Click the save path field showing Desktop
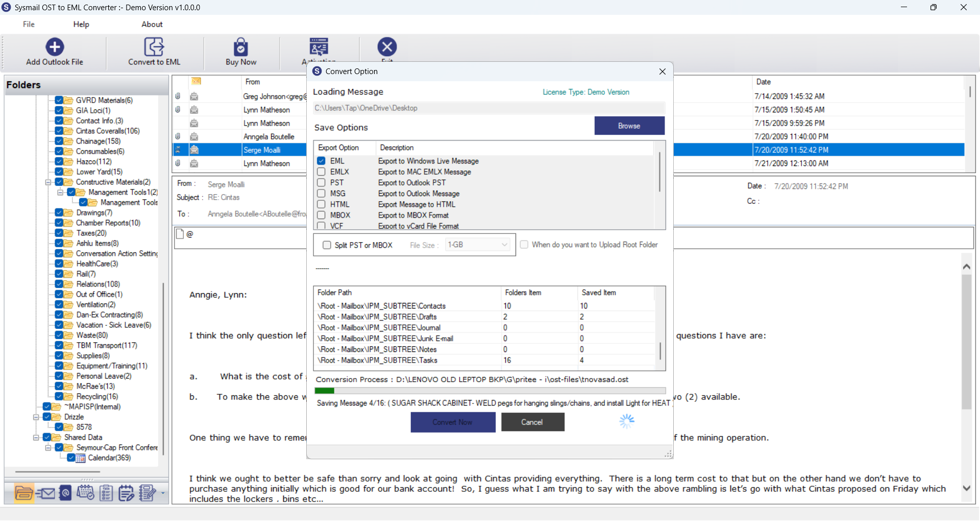Image resolution: width=980 pixels, height=521 pixels. click(489, 108)
